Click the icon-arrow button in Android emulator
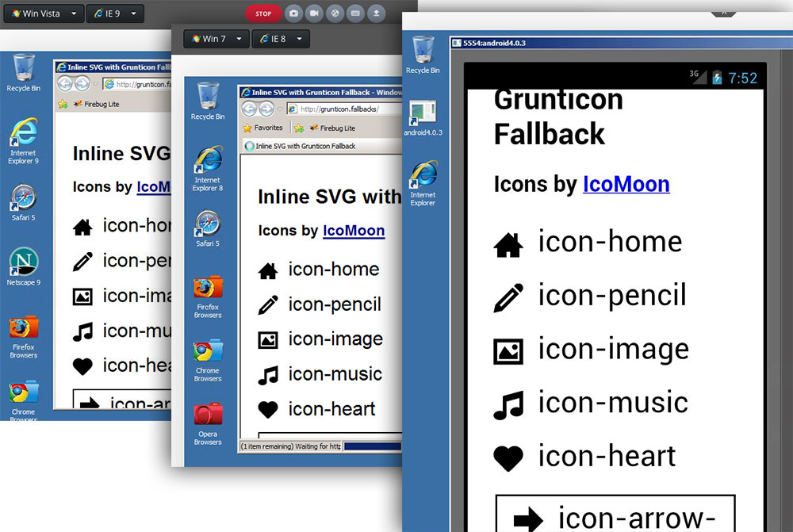The height and width of the screenshot is (532, 793). (615, 514)
